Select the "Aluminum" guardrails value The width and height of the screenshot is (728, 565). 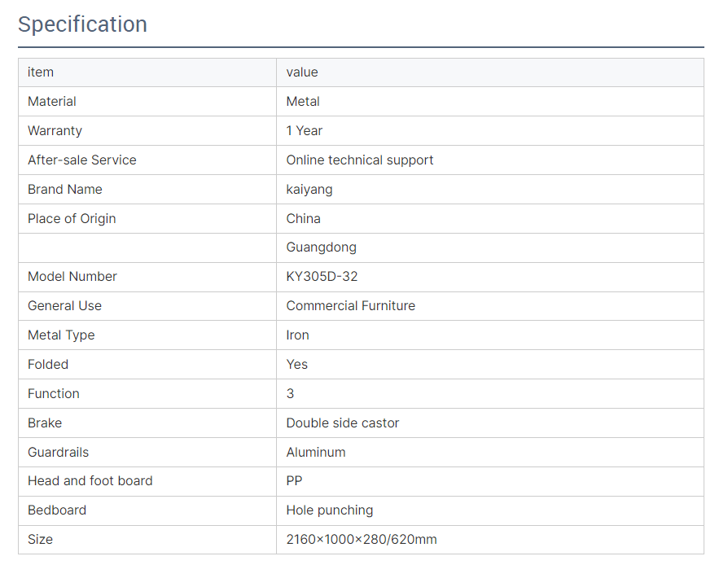(316, 453)
